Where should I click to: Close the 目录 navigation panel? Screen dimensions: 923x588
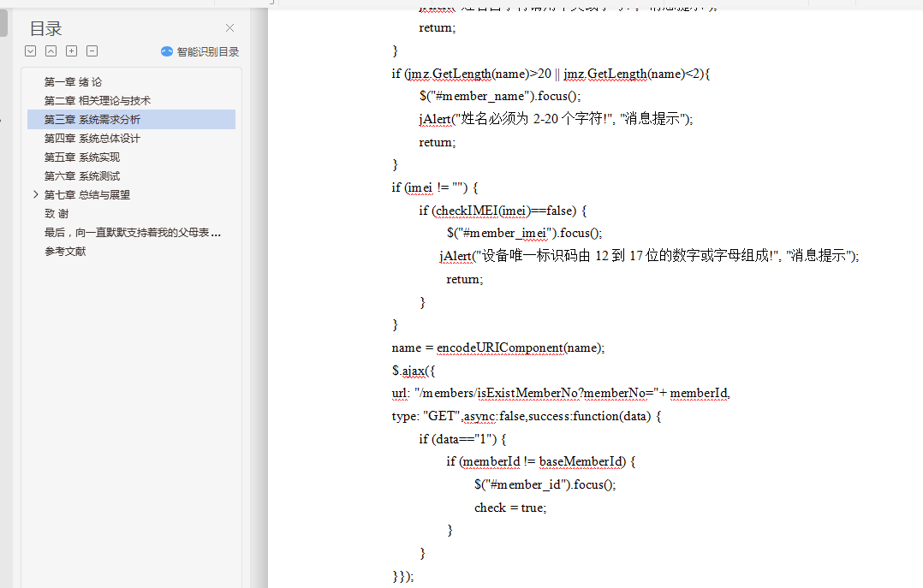click(229, 27)
